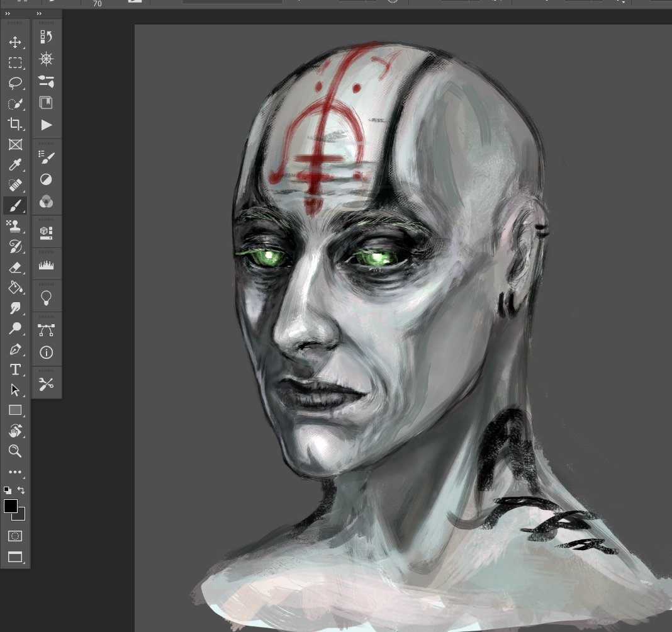Open the 3D cube panel
672x632 pixels.
[47, 233]
